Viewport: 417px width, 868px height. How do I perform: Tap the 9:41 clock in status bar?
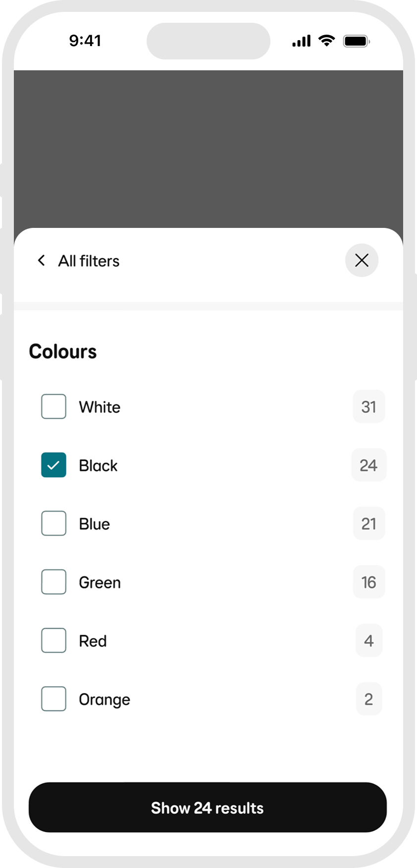point(85,41)
